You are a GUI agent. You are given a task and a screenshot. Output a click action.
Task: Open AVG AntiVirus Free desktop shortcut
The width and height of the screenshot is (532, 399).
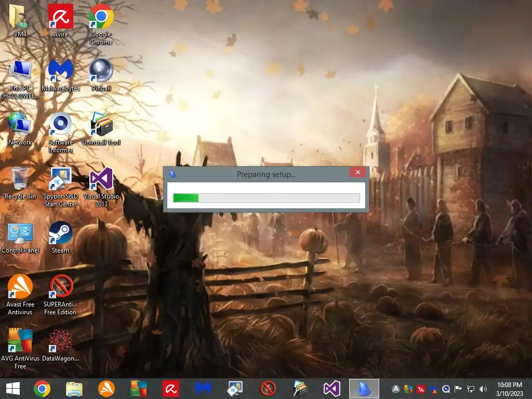(20, 349)
